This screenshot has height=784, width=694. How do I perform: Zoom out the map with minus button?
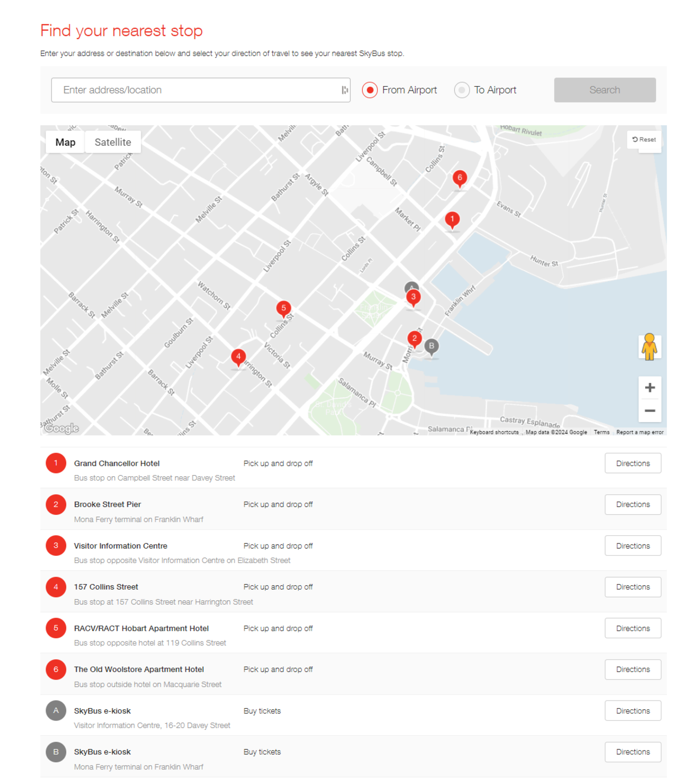650,411
